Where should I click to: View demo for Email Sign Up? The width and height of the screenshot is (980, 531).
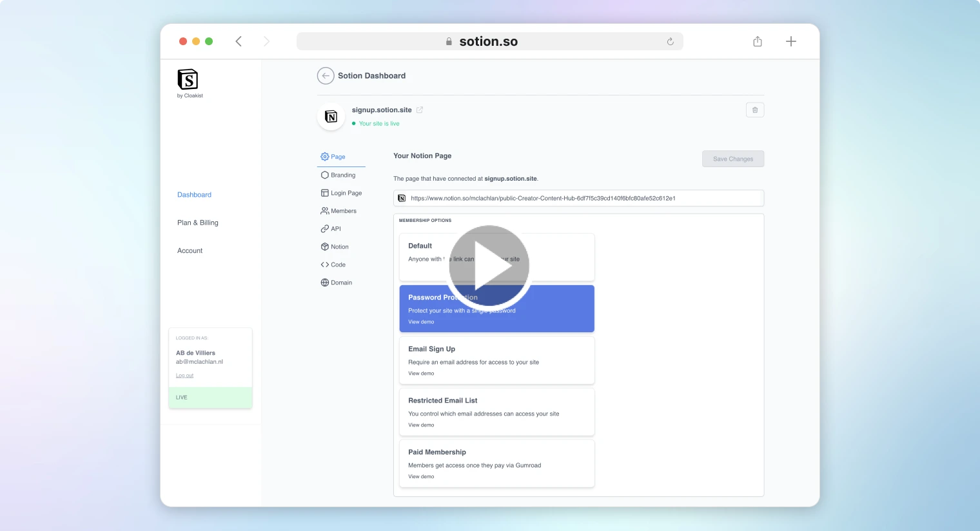point(421,374)
